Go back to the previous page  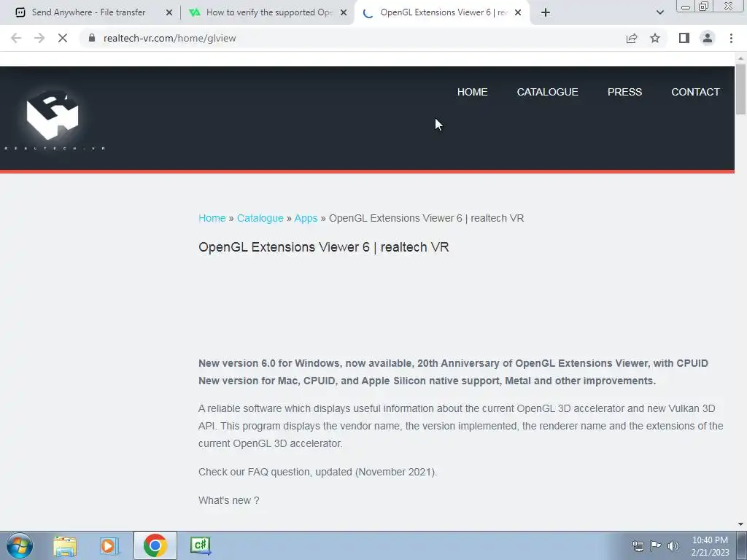click(x=16, y=38)
